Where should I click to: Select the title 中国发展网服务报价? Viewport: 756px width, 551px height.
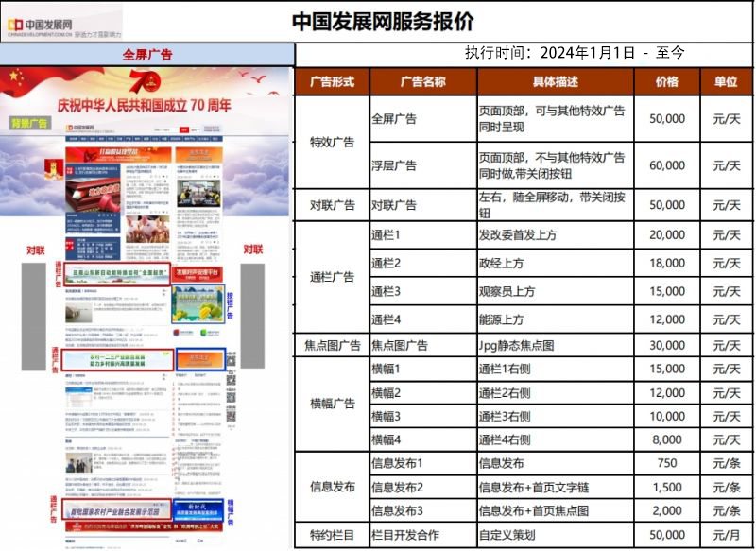pos(383,22)
